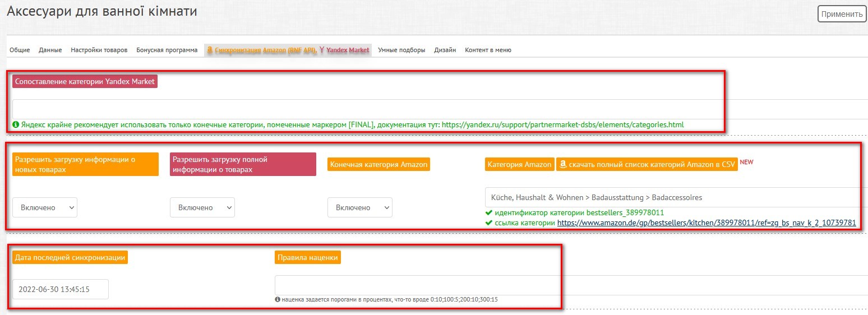Click the Amazon icon in the sync tab
Viewport: 868px width, 315px height.
210,50
